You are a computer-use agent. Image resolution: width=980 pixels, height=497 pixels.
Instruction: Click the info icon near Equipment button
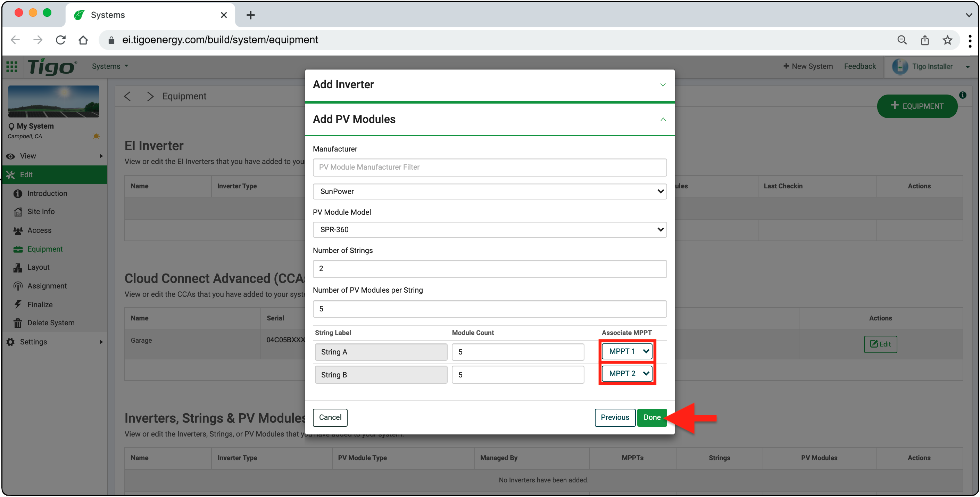[x=963, y=95]
